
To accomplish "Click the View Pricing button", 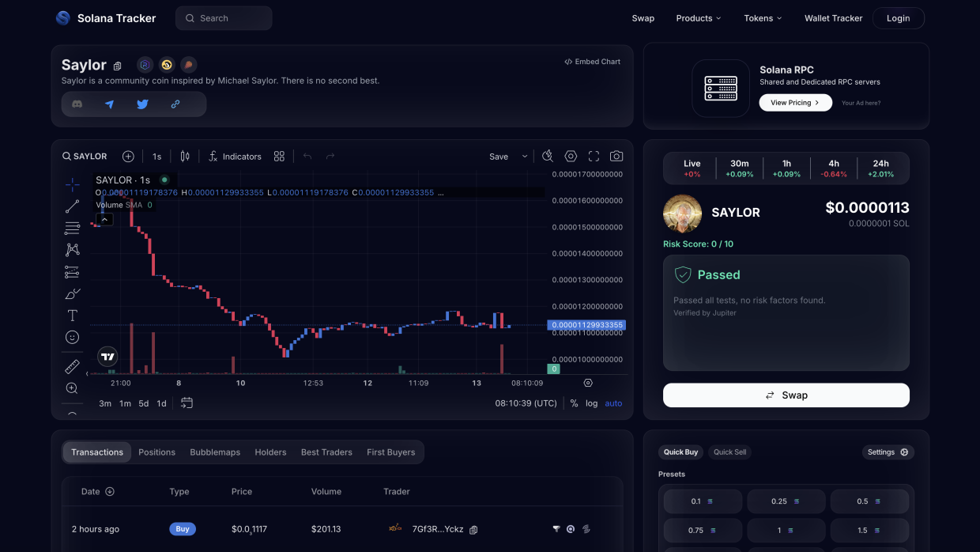I will tap(795, 103).
